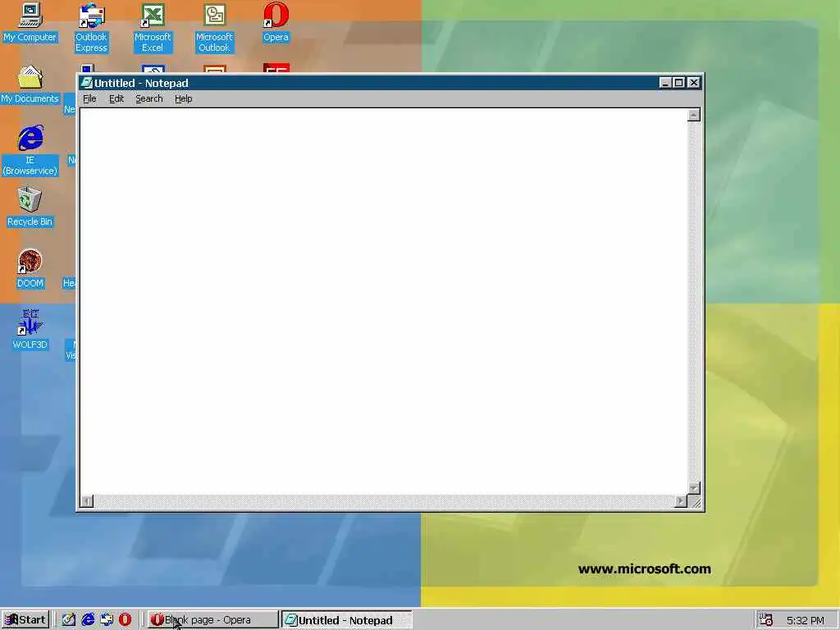Open the Notepad Help menu
The image size is (840, 630).
(183, 98)
